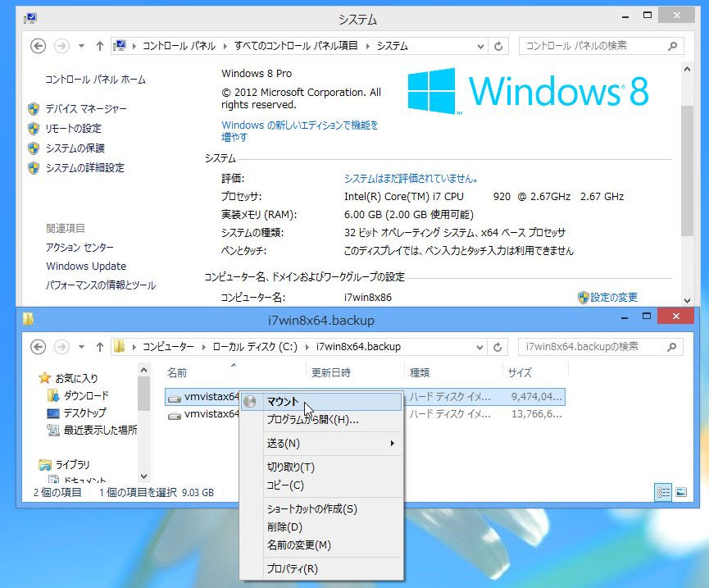Expand the 送る(N) submenu arrow
This screenshot has width=709, height=588.
point(392,444)
